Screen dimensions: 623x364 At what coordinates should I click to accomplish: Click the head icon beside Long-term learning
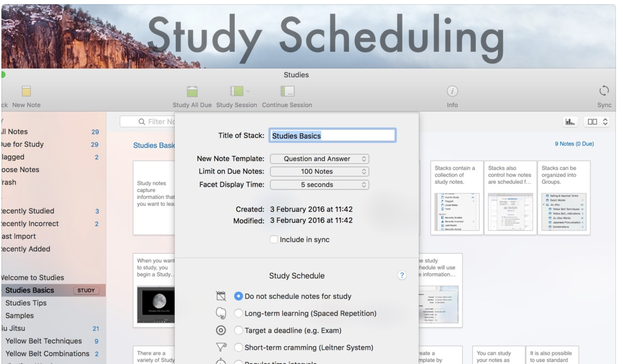(221, 313)
